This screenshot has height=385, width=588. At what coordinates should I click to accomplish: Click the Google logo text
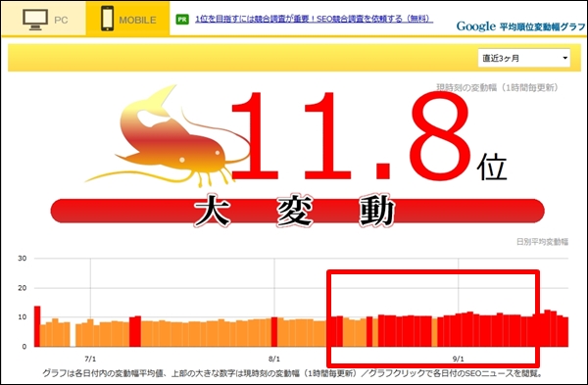click(x=476, y=26)
